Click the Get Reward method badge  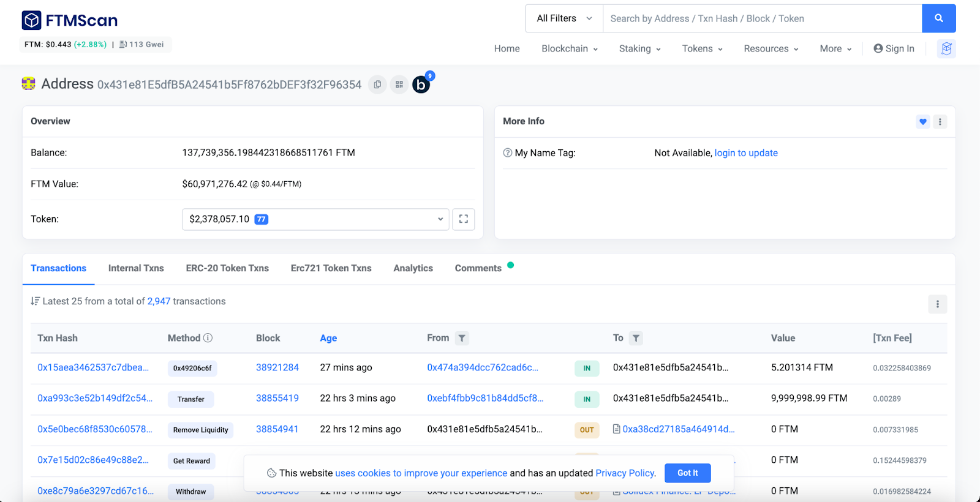click(191, 461)
